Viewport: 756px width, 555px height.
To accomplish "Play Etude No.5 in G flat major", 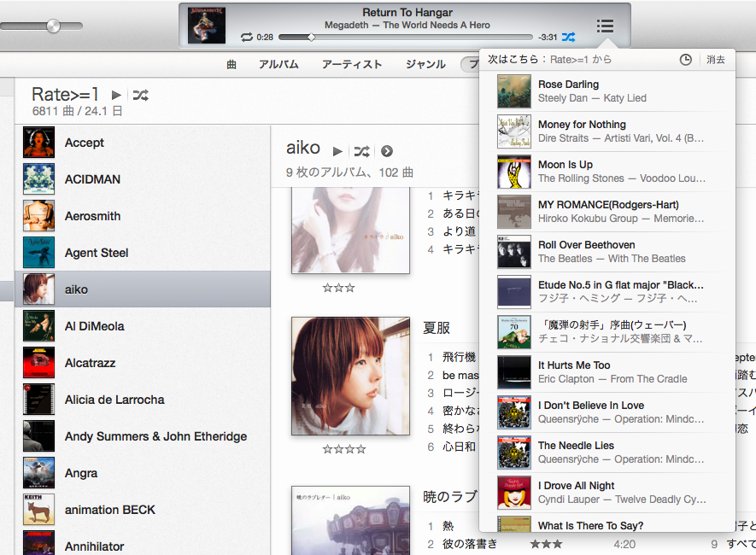I will [607, 292].
